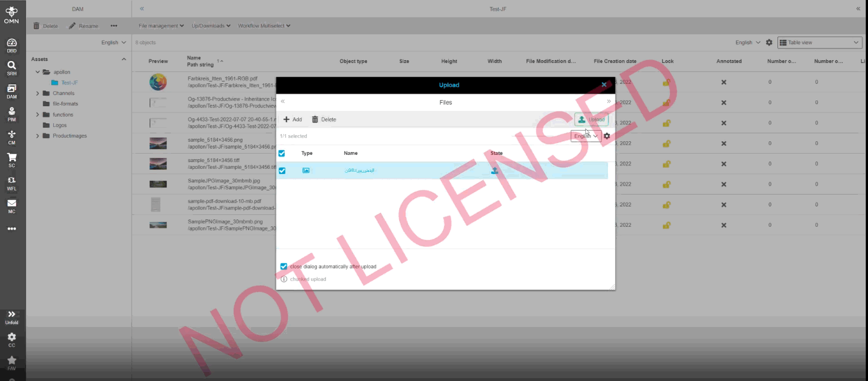Open Up/Downloads dropdown menu
The image size is (868, 381).
click(x=211, y=26)
